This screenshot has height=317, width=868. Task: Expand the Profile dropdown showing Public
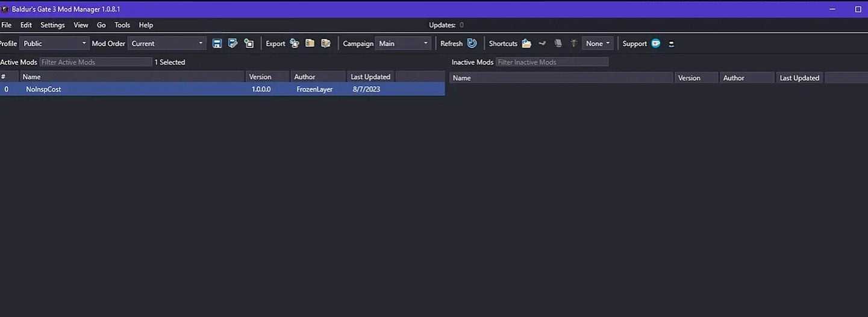click(x=55, y=43)
